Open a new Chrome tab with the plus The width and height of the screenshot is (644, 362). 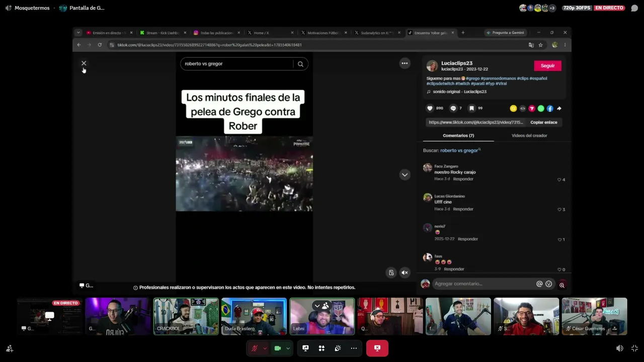tap(463, 33)
